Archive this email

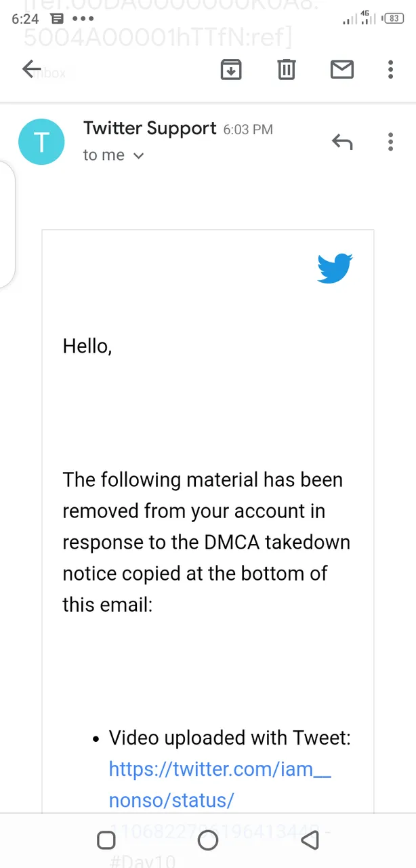pyautogui.click(x=231, y=69)
